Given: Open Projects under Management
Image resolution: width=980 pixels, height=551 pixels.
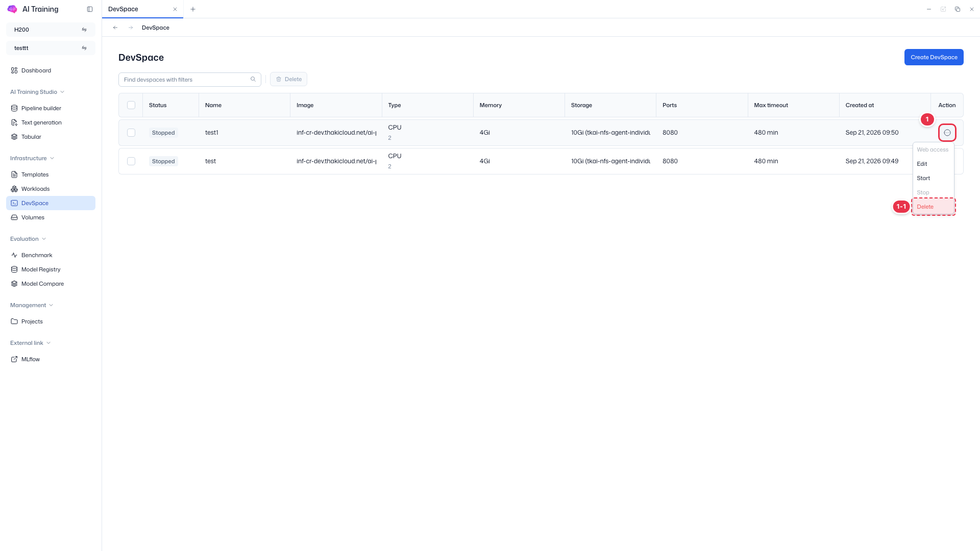Looking at the screenshot, I should pos(51,321).
